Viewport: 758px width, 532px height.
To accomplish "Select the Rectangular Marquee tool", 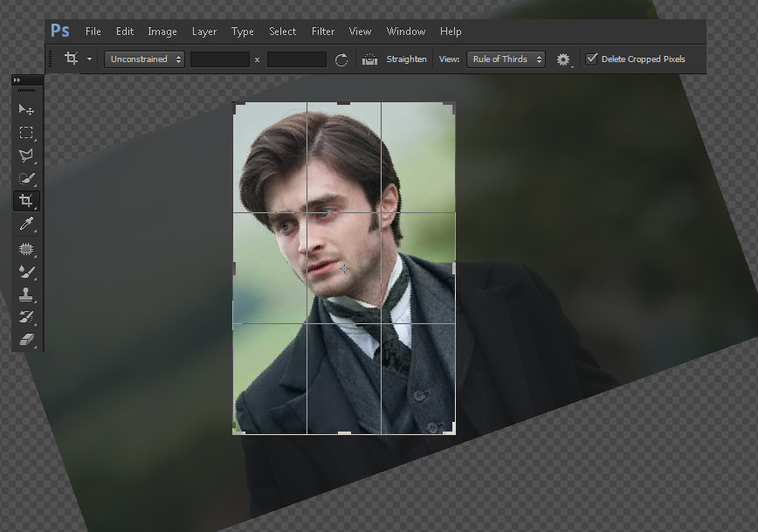I will click(26, 133).
